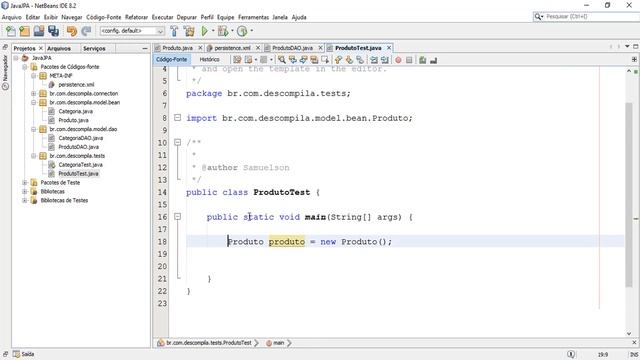
Task: Open the Debug Project dropdown arrow
Action: click(x=232, y=31)
